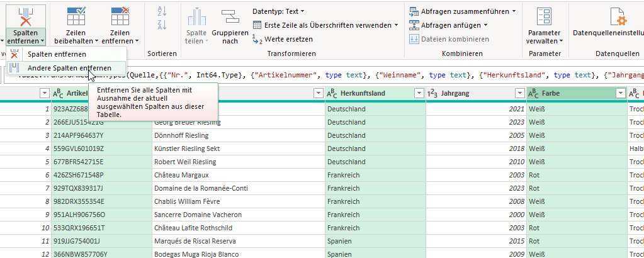This screenshot has width=644, height=258.
Task: Open filter dropdown of Jahrgang column
Action: pyautogui.click(x=520, y=93)
